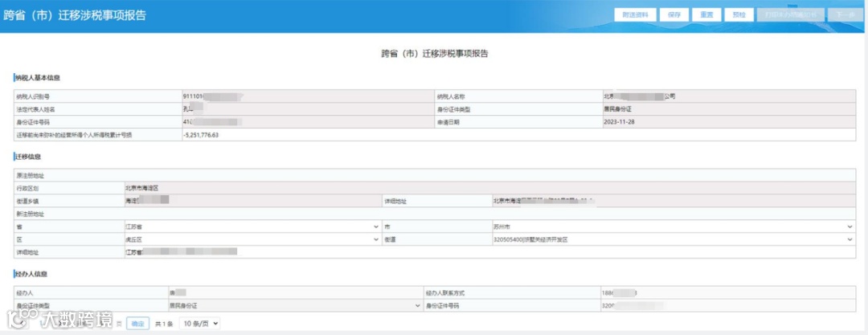The image size is (868, 335).
Task: Click the loss amount -5,251,776.63 field
Action: tap(518, 134)
